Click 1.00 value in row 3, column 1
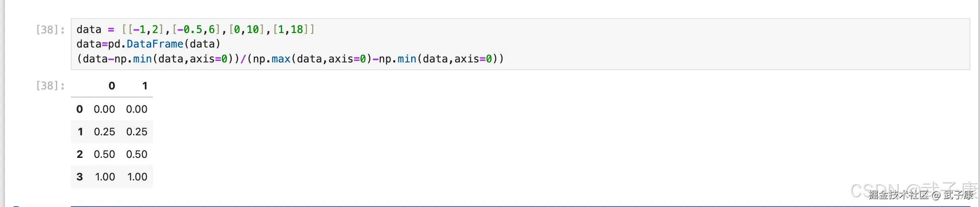 point(137,177)
